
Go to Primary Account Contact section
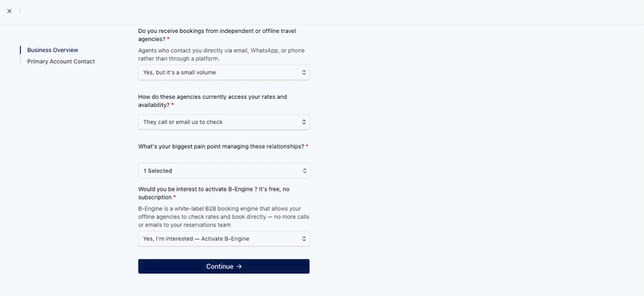61,62
